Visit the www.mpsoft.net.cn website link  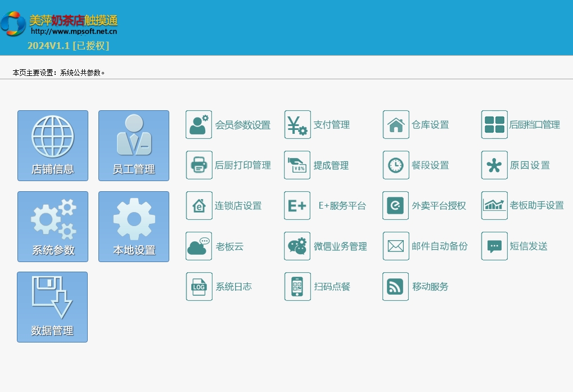(74, 31)
